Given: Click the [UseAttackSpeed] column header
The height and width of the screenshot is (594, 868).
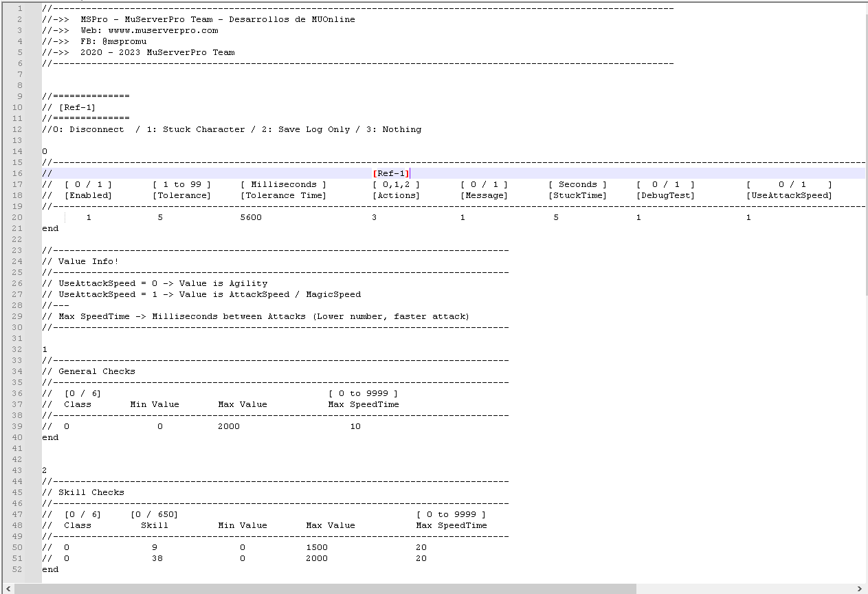Looking at the screenshot, I should 789,195.
